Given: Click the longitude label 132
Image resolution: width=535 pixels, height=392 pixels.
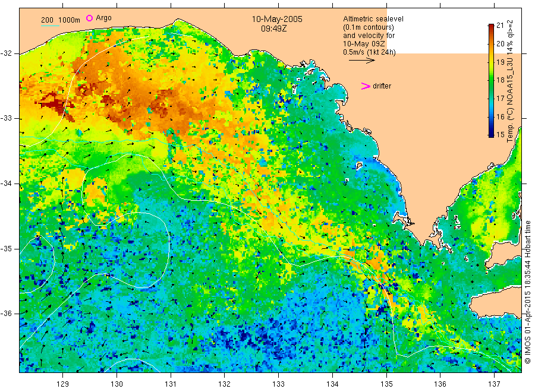Looking at the screenshot, I should point(225,384).
